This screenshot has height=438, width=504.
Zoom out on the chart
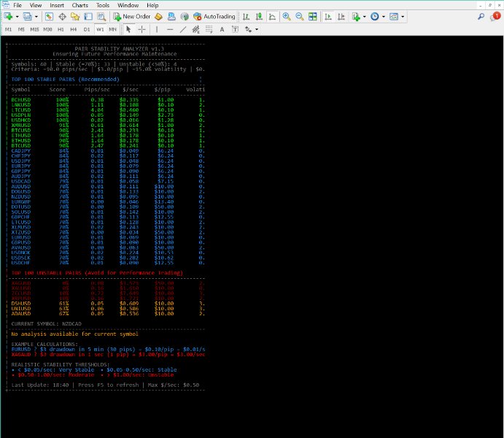(300, 16)
